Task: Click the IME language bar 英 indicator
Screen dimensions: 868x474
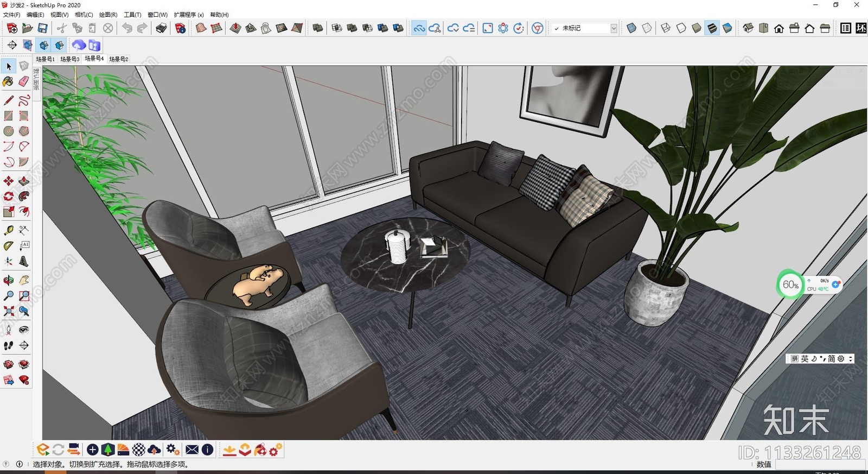Action: [805, 359]
